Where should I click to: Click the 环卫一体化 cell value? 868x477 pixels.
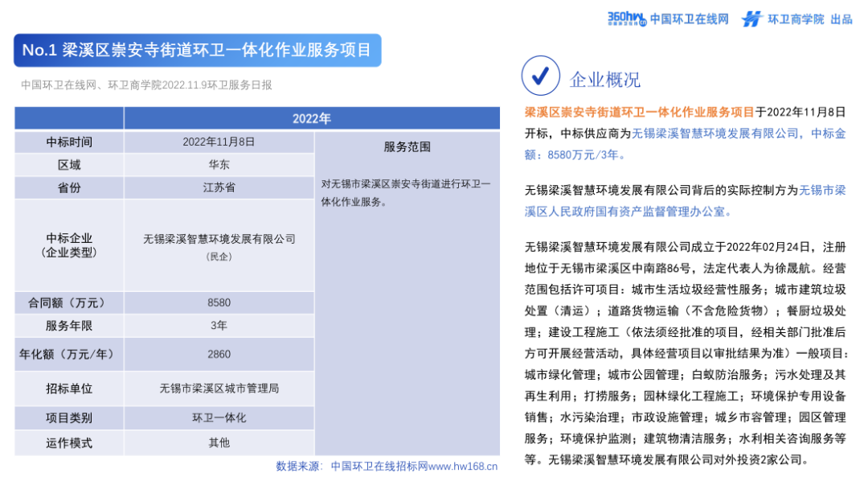click(x=219, y=417)
